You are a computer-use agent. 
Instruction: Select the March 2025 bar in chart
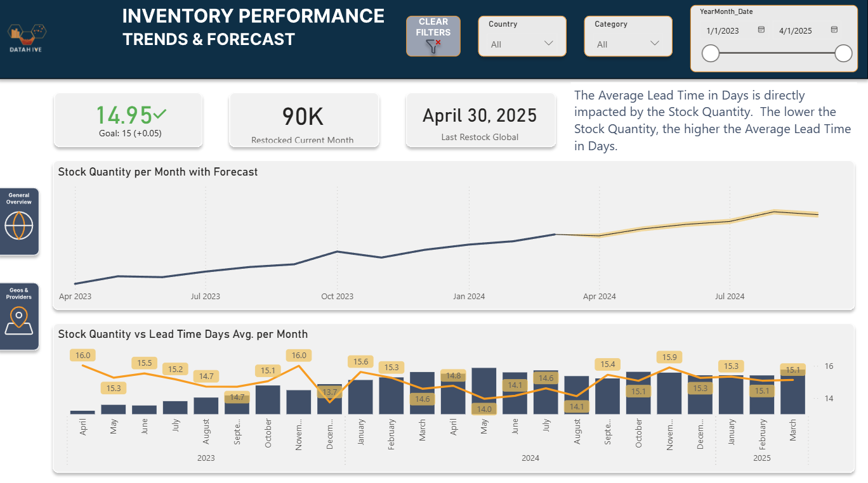pos(793,391)
